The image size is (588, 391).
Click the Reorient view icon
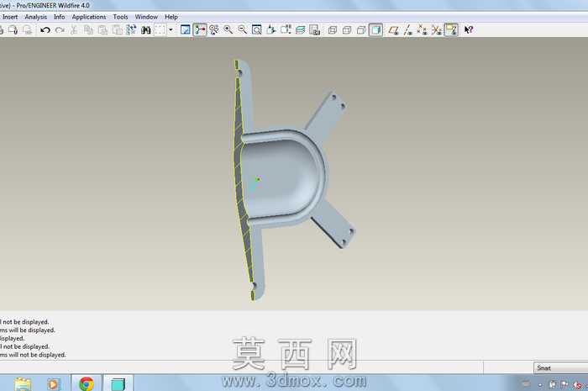click(271, 30)
